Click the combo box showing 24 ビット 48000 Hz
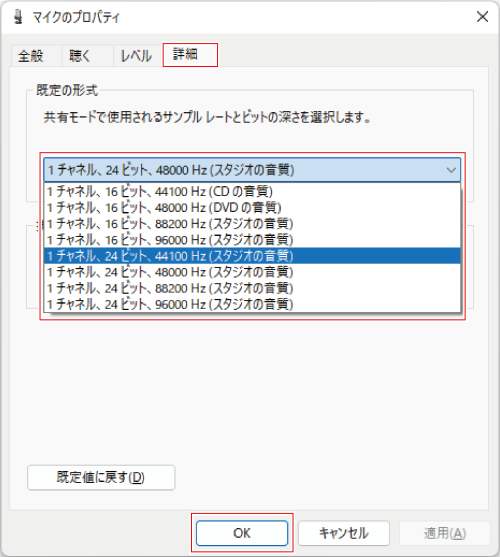 (x=252, y=170)
